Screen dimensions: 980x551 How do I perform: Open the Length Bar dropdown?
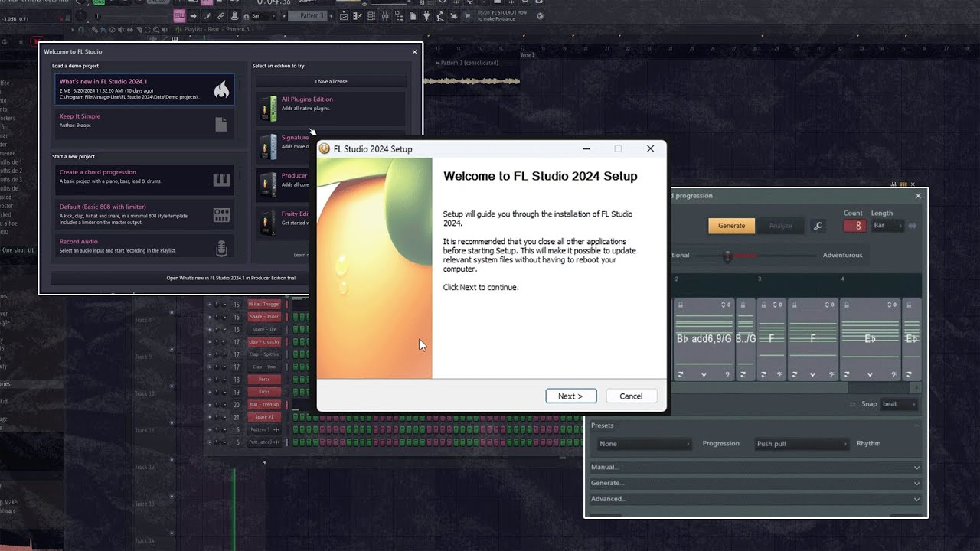(888, 226)
